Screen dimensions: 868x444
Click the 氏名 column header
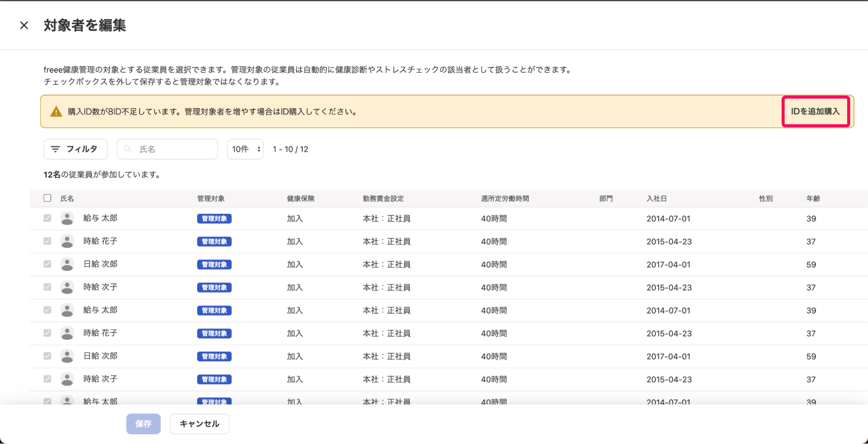tap(67, 199)
